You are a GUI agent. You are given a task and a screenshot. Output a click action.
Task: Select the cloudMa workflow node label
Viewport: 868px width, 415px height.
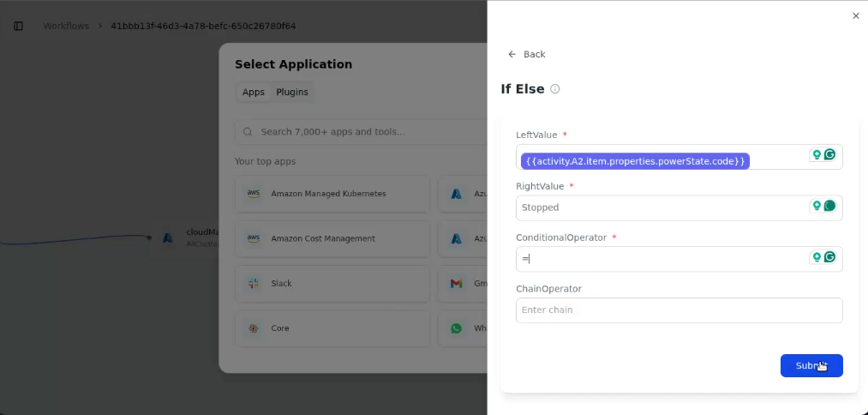[x=201, y=232]
